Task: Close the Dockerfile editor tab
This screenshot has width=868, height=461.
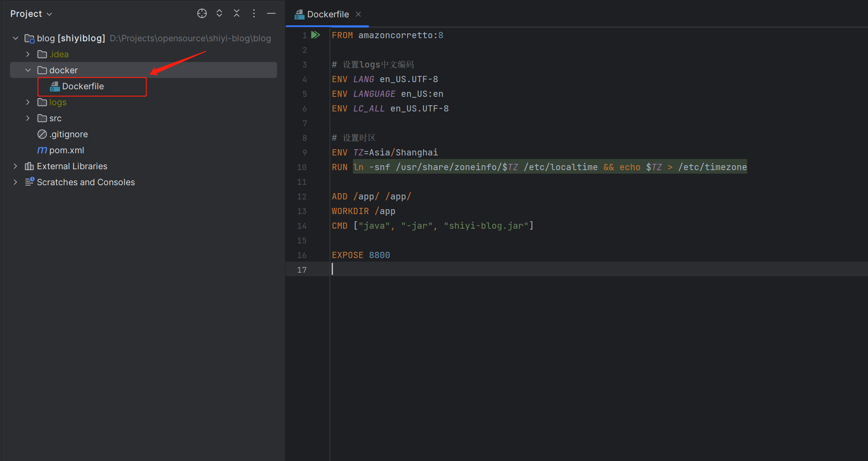Action: (358, 14)
